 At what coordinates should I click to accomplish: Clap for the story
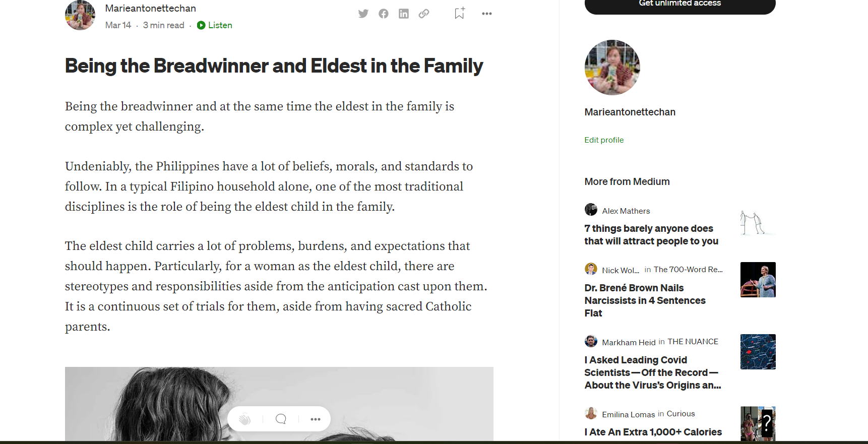pyautogui.click(x=245, y=419)
